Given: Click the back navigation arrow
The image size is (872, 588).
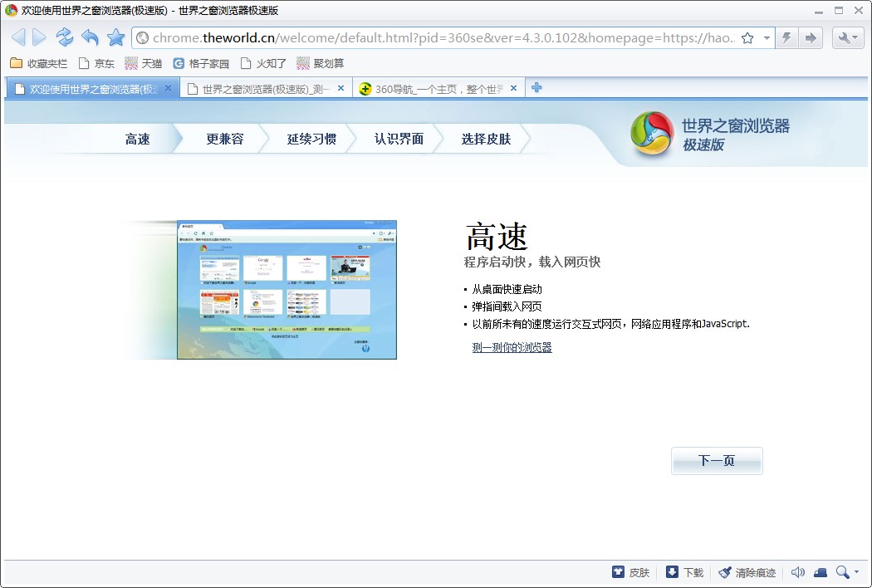Looking at the screenshot, I should click(18, 37).
